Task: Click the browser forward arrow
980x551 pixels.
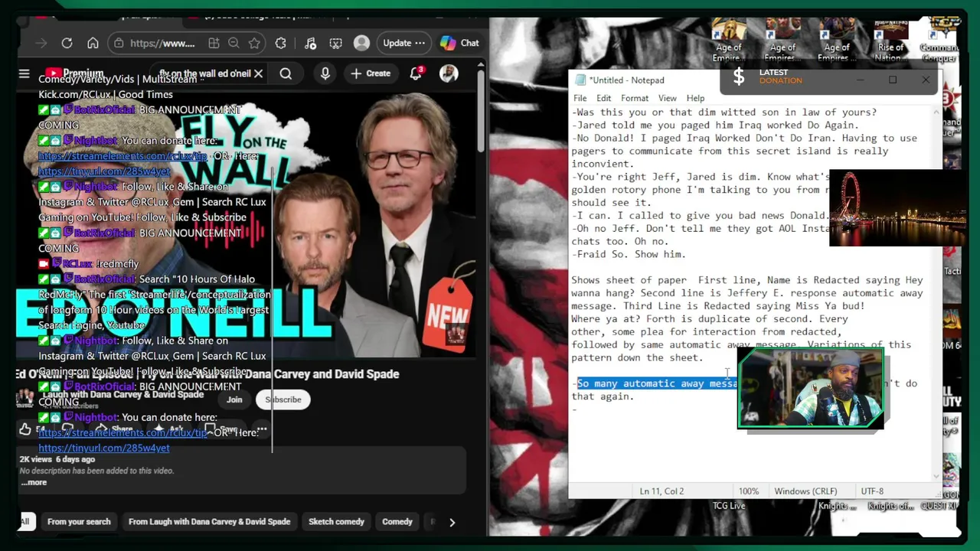Action: (x=41, y=44)
